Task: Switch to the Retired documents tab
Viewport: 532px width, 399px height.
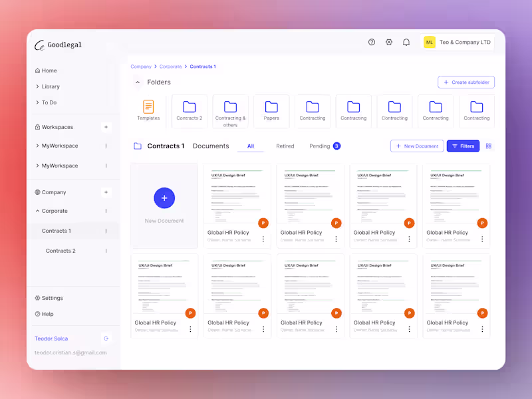Action: (x=285, y=146)
